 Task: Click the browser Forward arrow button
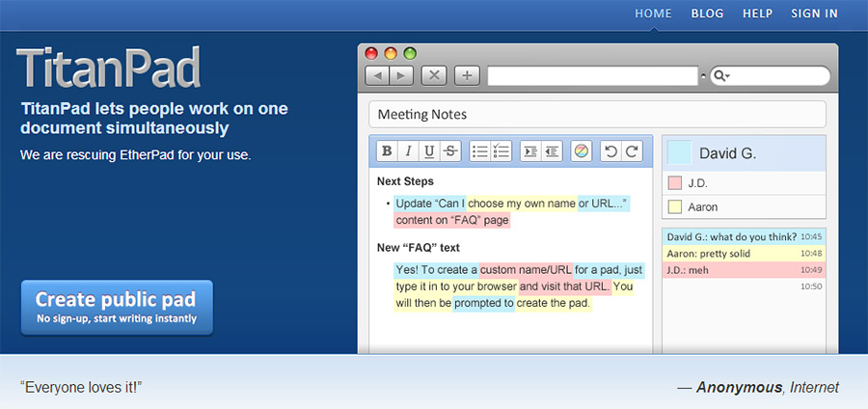tap(401, 76)
